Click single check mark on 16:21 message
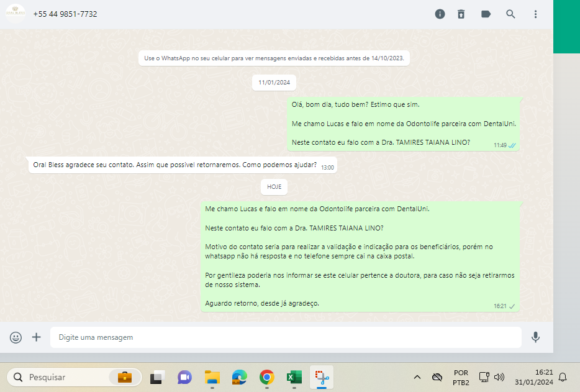This screenshot has height=392, width=580. [512, 306]
